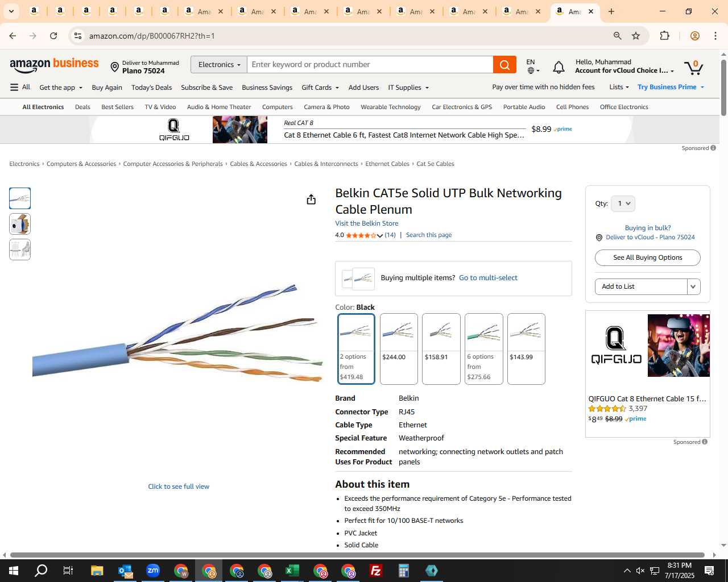Screen dimensions: 728x582
Task: Open a new browser tab with the plus icon
Action: 611,11
